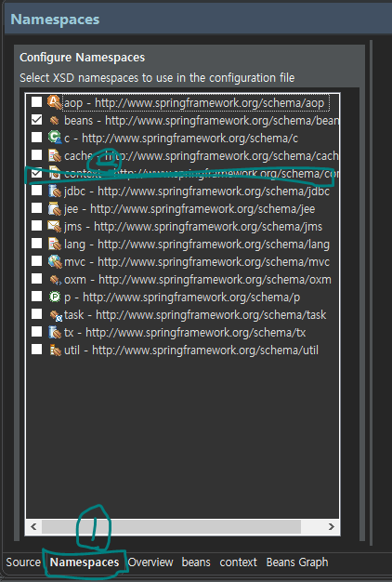This screenshot has width=392, height=582.
Task: Enable the jdbc namespace checkbox
Action: (36, 190)
